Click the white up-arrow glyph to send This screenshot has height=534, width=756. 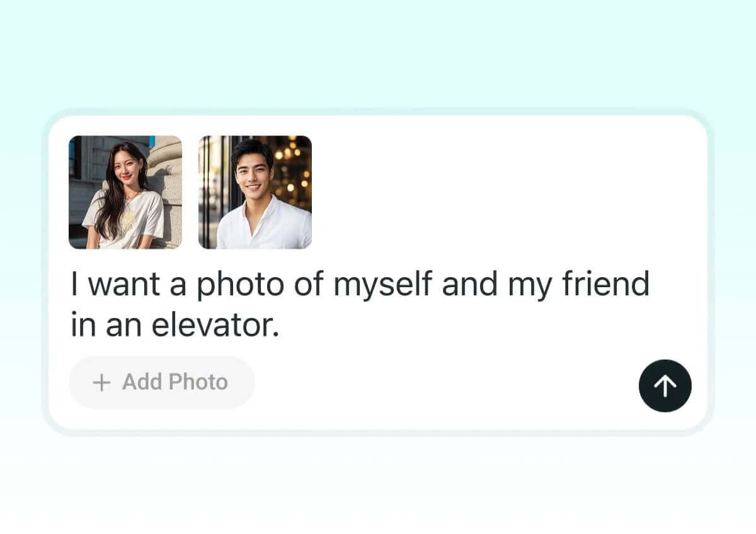665,386
